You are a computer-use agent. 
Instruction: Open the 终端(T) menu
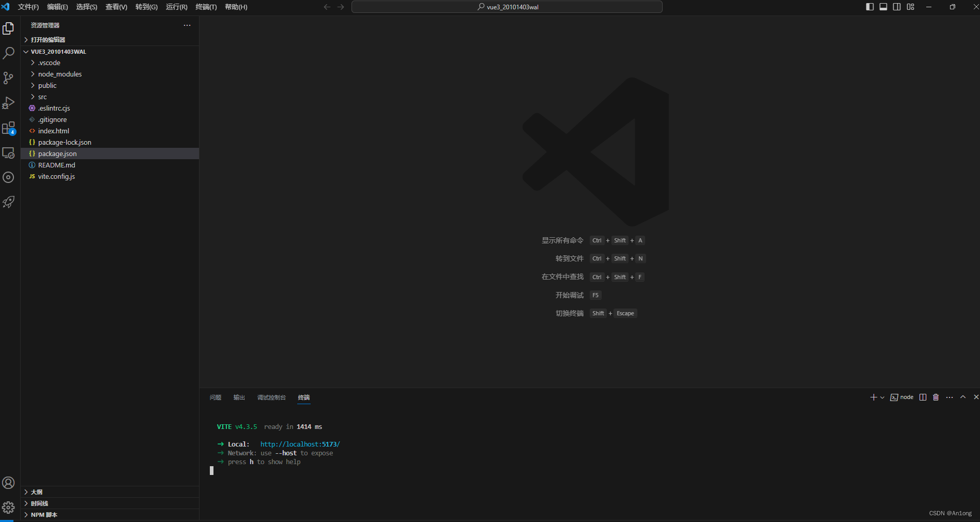coord(206,7)
